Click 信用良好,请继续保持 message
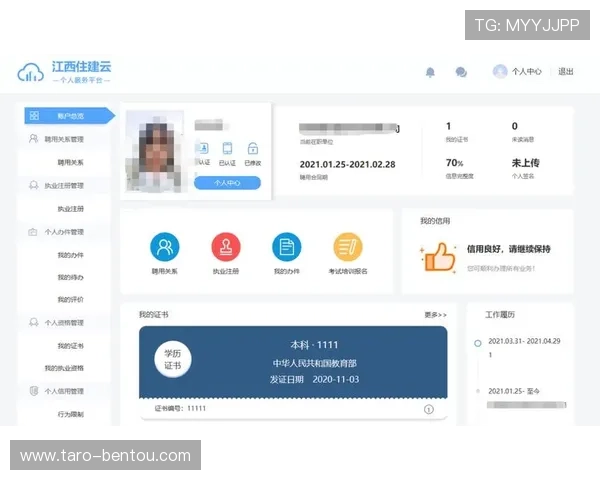This screenshot has width=600, height=480. 509,249
